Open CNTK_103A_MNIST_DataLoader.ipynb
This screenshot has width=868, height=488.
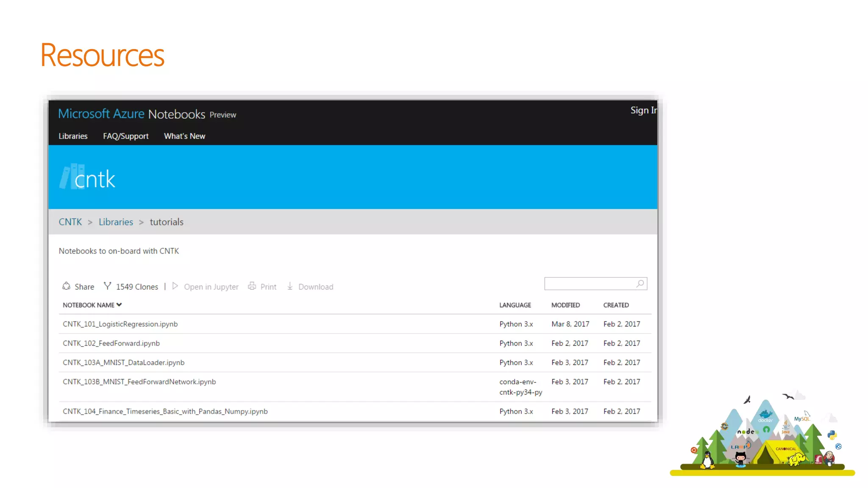tap(124, 363)
